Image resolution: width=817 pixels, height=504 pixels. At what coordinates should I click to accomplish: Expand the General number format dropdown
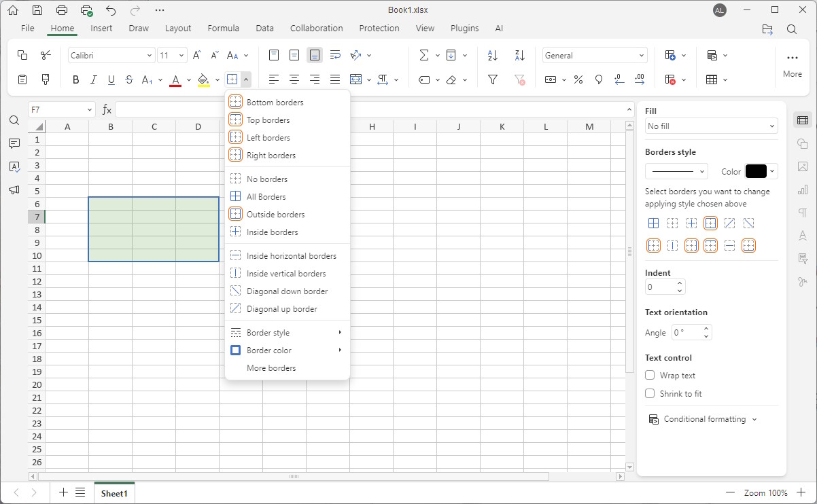click(x=594, y=56)
